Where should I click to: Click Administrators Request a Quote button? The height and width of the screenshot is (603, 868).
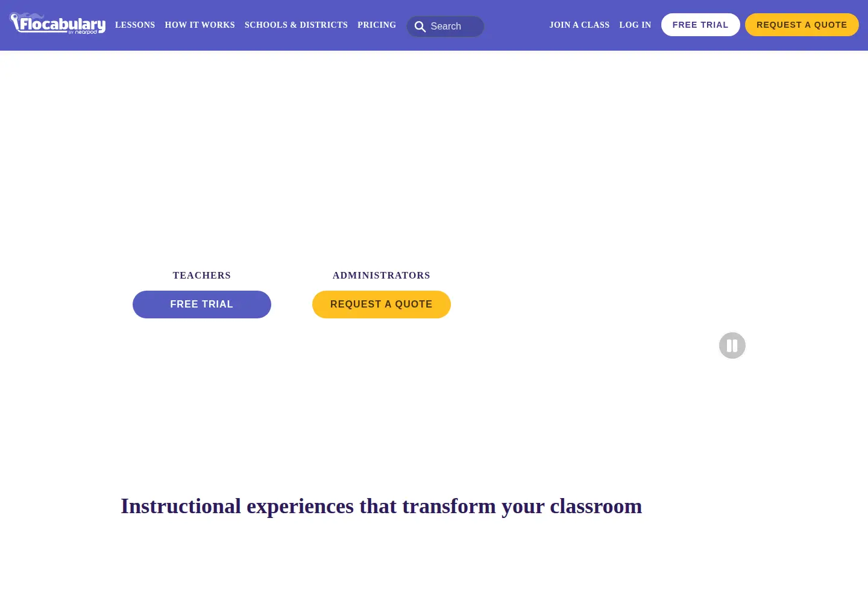coord(382,305)
